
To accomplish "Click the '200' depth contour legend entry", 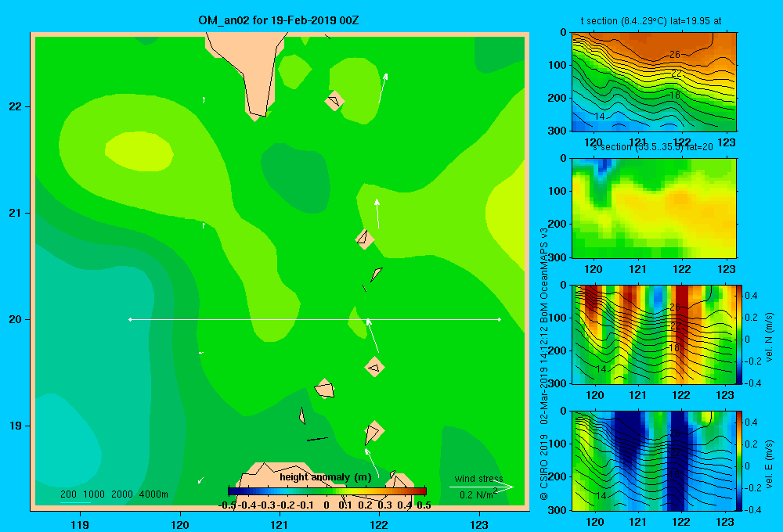I will (x=68, y=494).
